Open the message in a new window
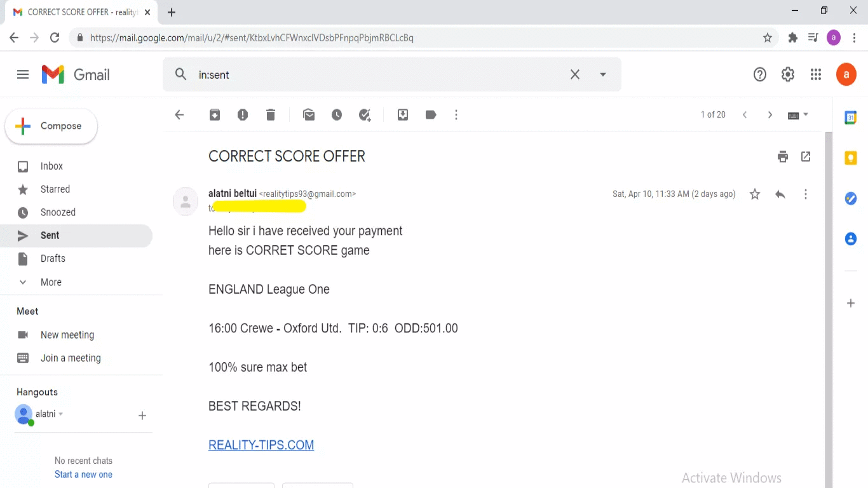The height and width of the screenshot is (488, 868). click(806, 156)
